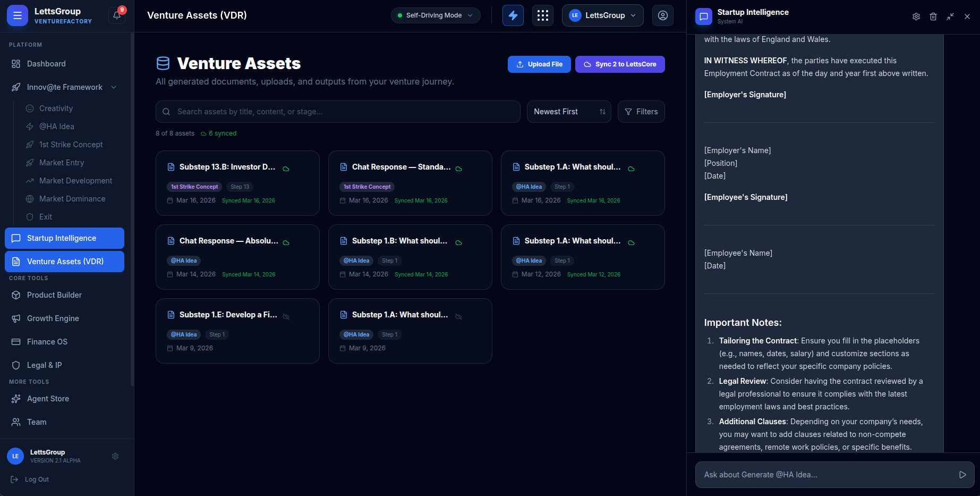This screenshot has width=980, height=496.
Task: Toggle the Self-Driving Mode selector
Action: click(435, 15)
